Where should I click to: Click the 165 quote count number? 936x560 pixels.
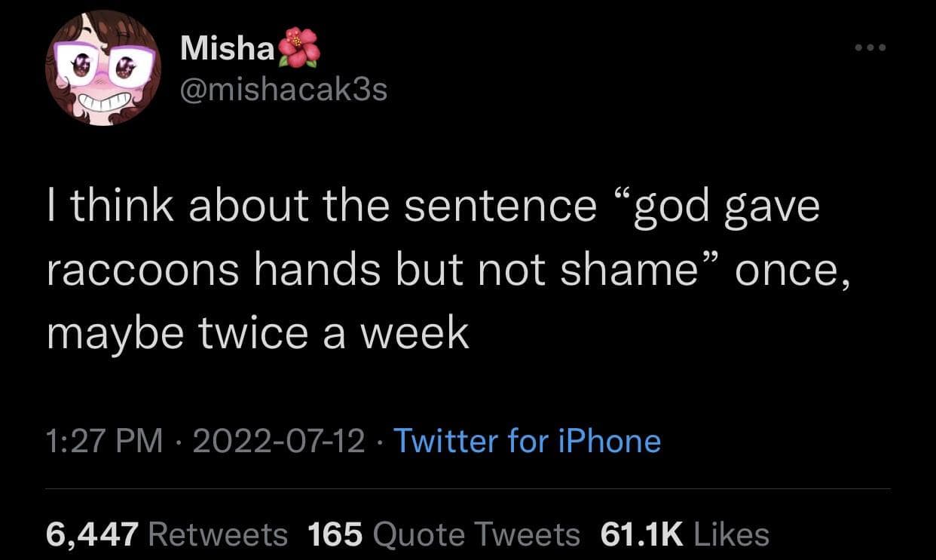tap(335, 534)
